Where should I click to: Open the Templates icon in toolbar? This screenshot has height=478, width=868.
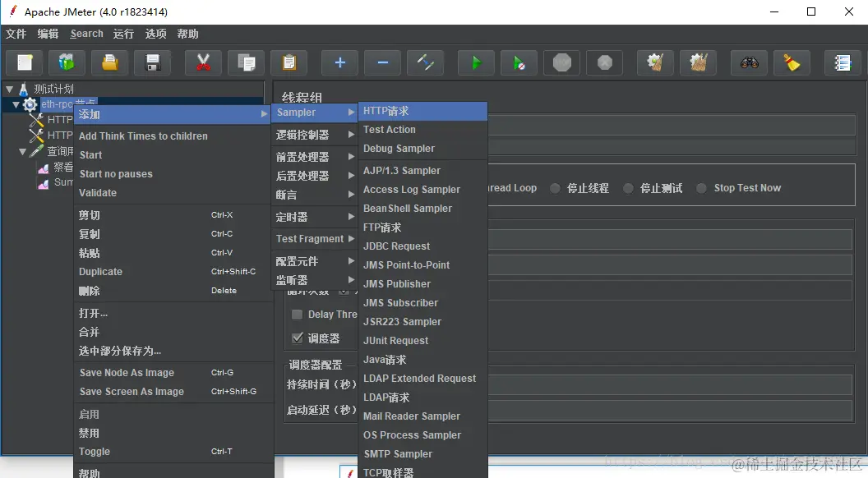pos(67,62)
